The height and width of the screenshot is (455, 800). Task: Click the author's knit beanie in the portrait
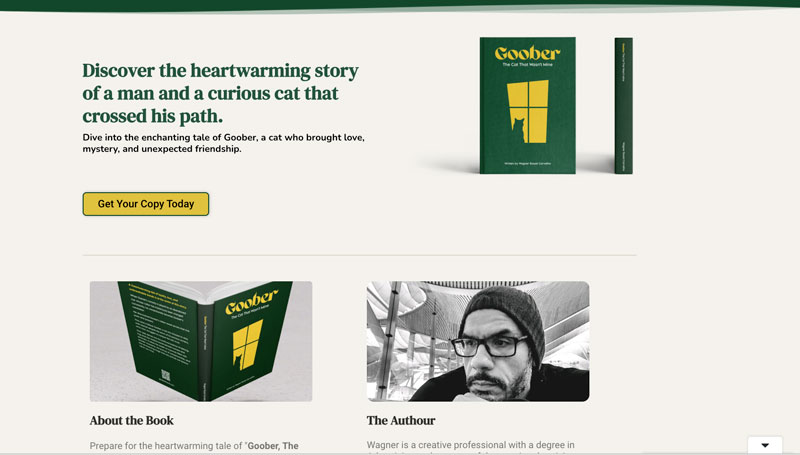pyautogui.click(x=504, y=316)
